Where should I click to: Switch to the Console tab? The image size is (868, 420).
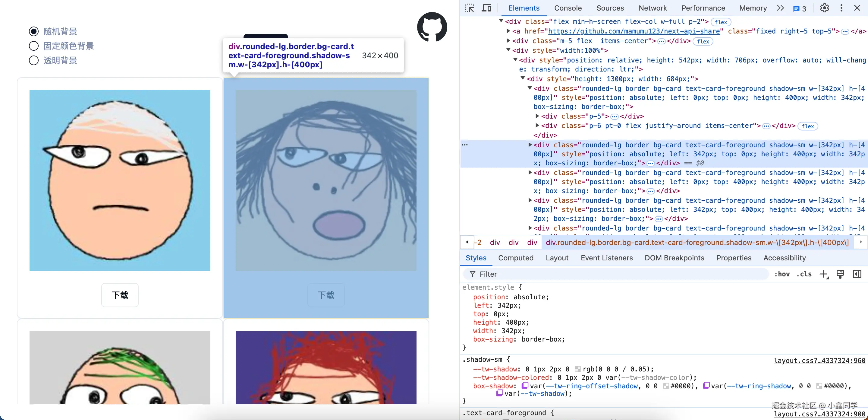(568, 8)
